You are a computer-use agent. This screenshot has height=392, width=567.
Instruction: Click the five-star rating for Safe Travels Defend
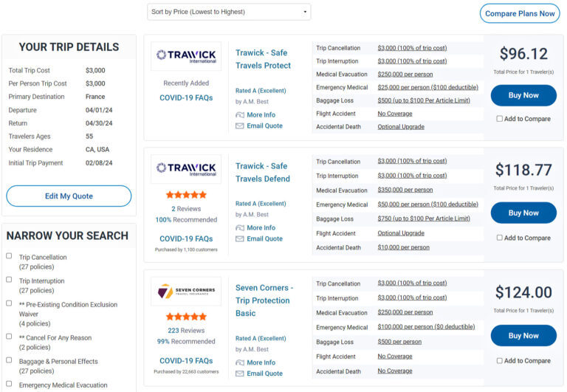185,195
